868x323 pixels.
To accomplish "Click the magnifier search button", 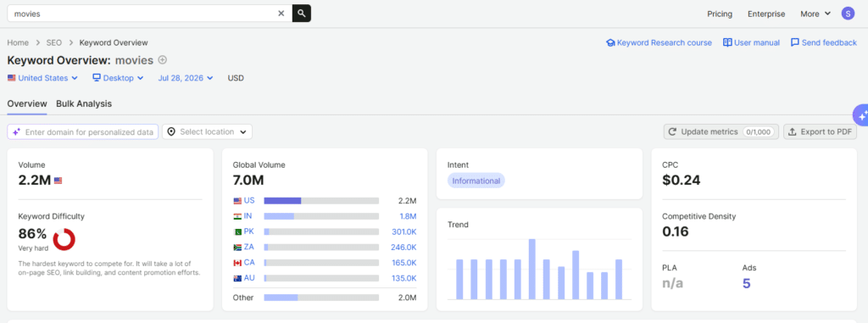I will [x=302, y=14].
